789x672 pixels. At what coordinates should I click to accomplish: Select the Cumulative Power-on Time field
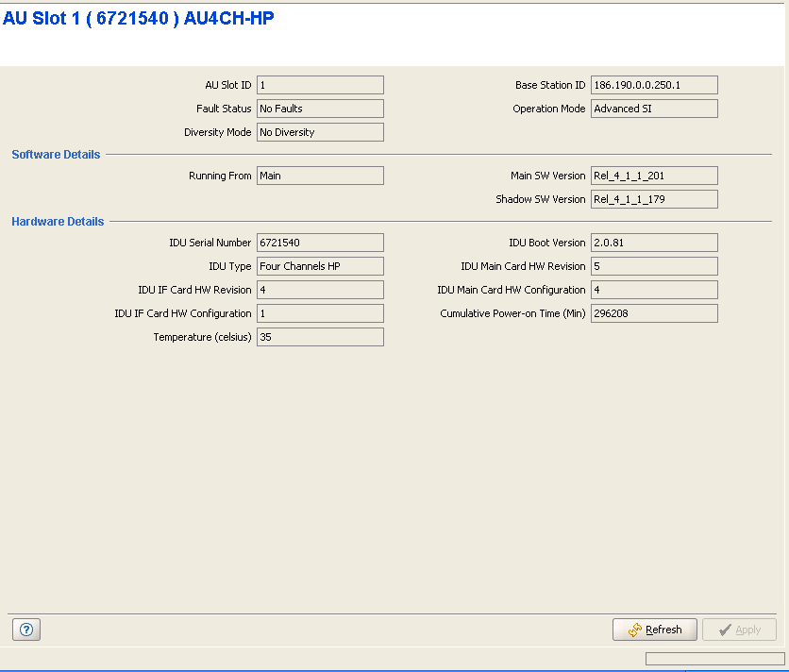tap(654, 313)
